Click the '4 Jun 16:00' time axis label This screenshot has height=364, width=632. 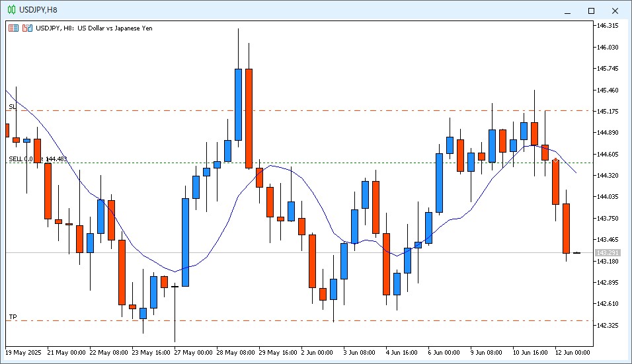tap(401, 353)
